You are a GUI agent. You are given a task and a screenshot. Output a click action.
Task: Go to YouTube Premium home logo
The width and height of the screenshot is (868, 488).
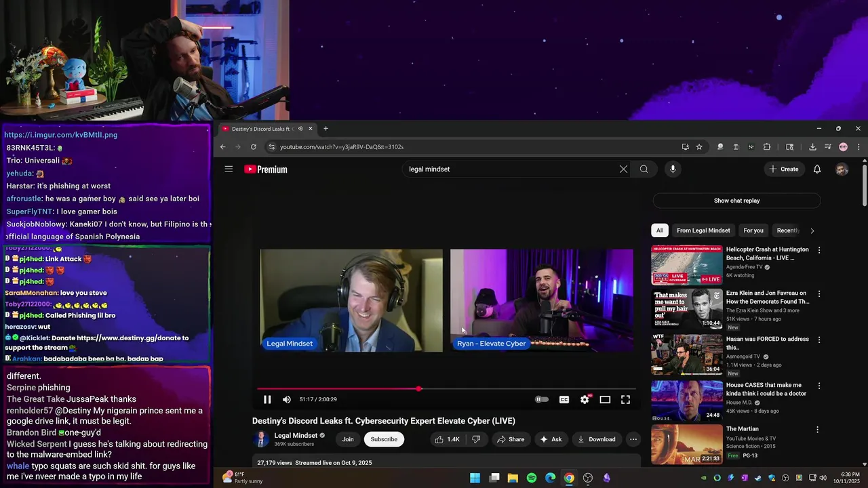click(266, 169)
